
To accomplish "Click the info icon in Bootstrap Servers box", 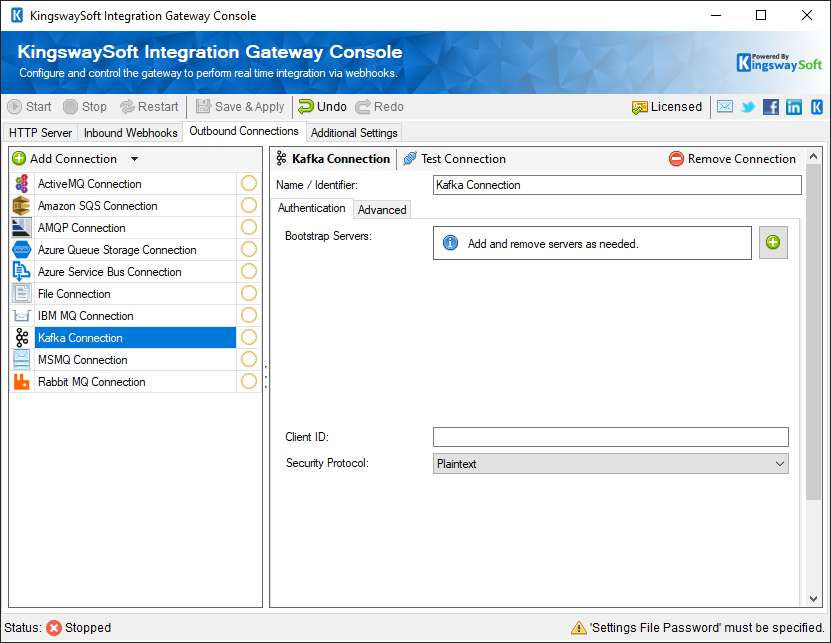I will click(x=450, y=243).
